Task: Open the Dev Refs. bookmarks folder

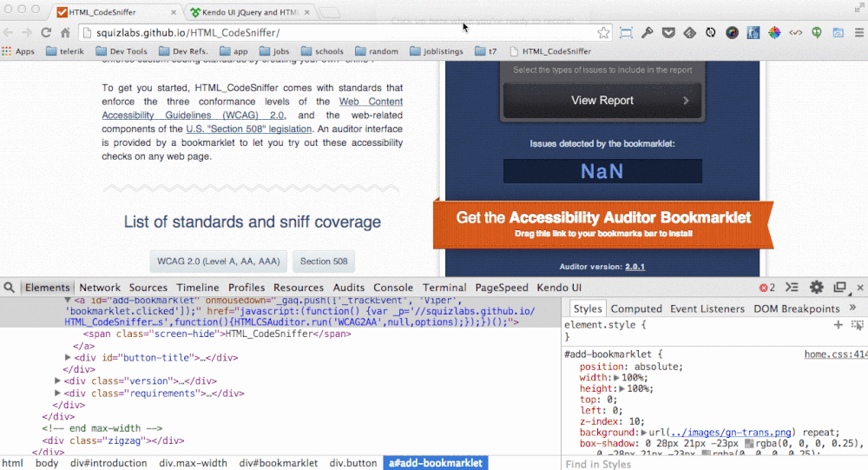Action: [x=183, y=51]
